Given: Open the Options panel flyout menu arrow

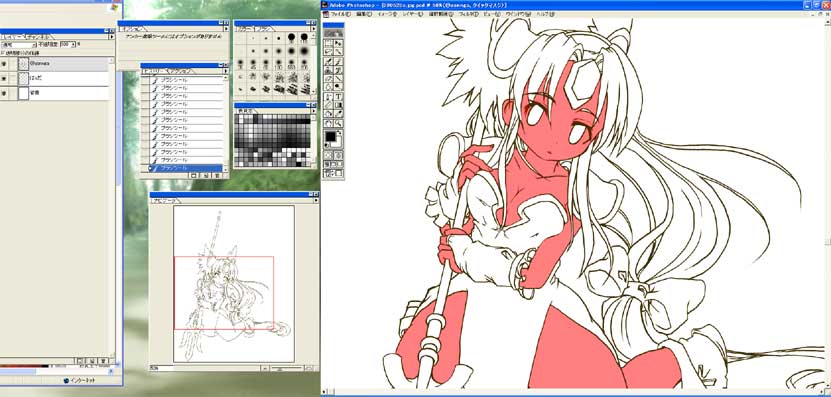Looking at the screenshot, I should [225, 29].
